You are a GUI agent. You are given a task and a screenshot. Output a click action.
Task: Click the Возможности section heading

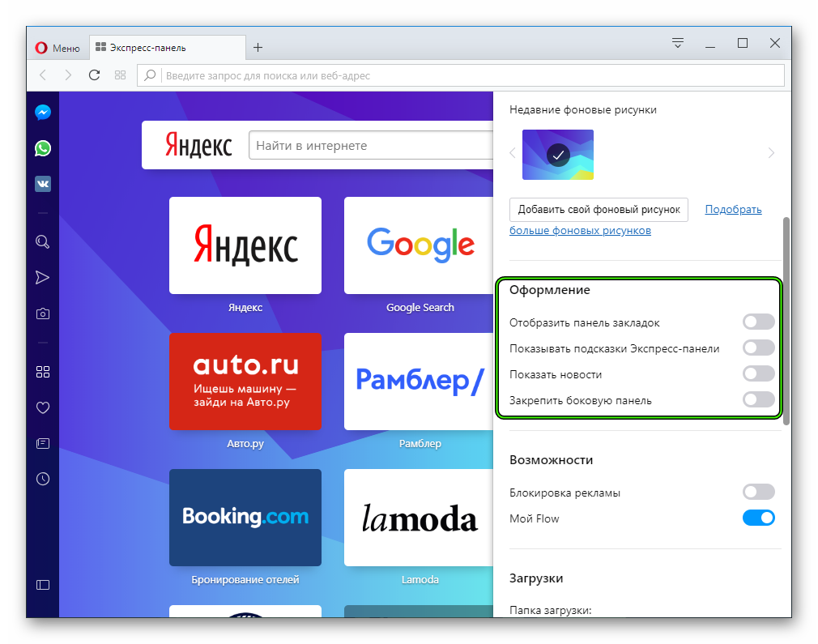click(552, 460)
